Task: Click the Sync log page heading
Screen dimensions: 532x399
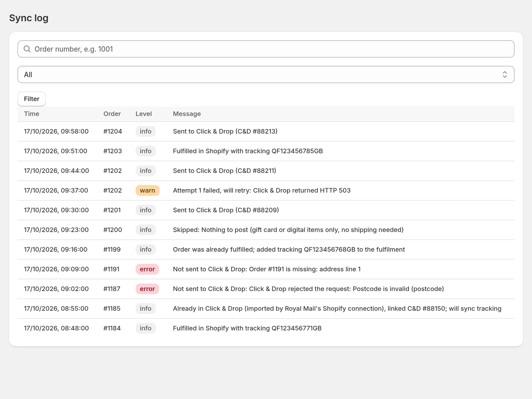Action: pos(29,18)
